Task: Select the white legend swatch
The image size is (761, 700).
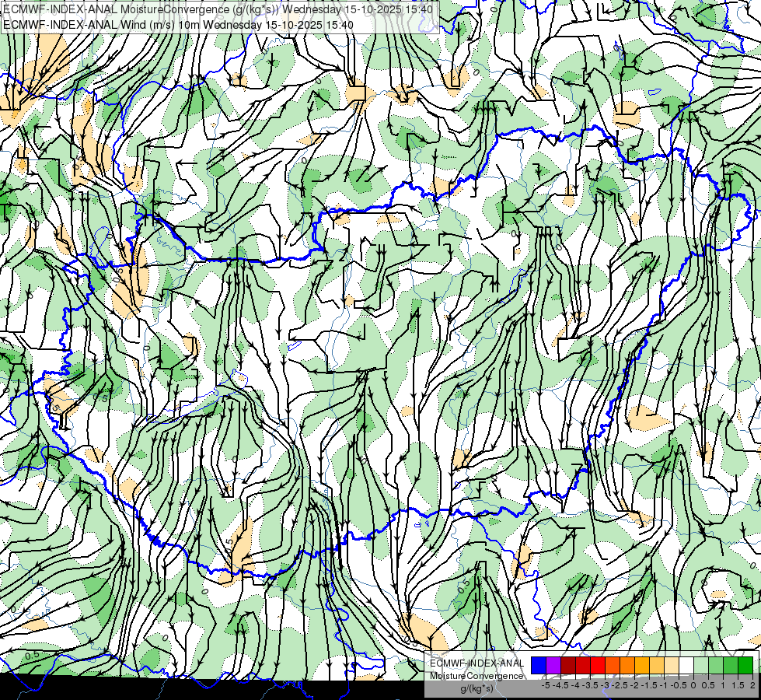Action: [x=686, y=666]
